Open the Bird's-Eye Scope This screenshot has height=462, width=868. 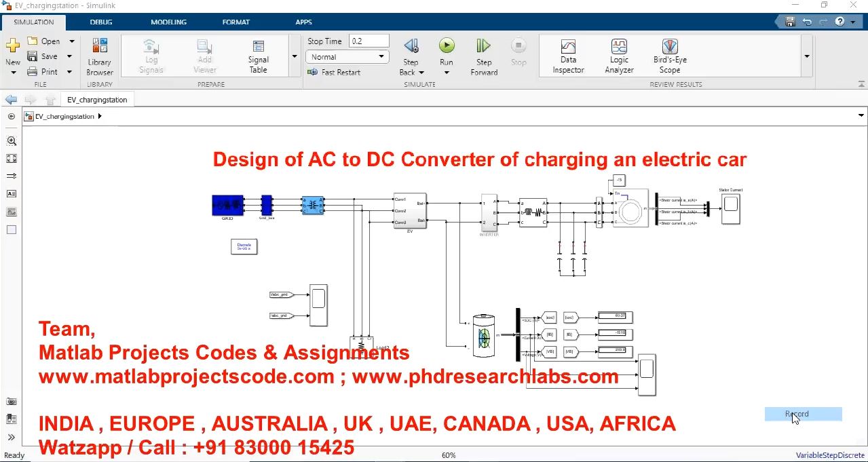coord(669,56)
